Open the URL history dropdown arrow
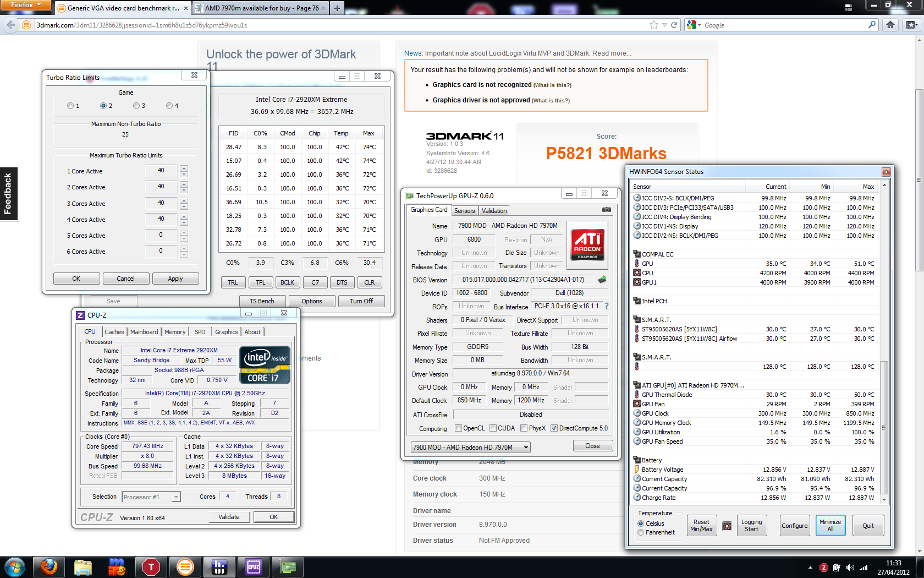The height and width of the screenshot is (578, 924). click(x=664, y=25)
